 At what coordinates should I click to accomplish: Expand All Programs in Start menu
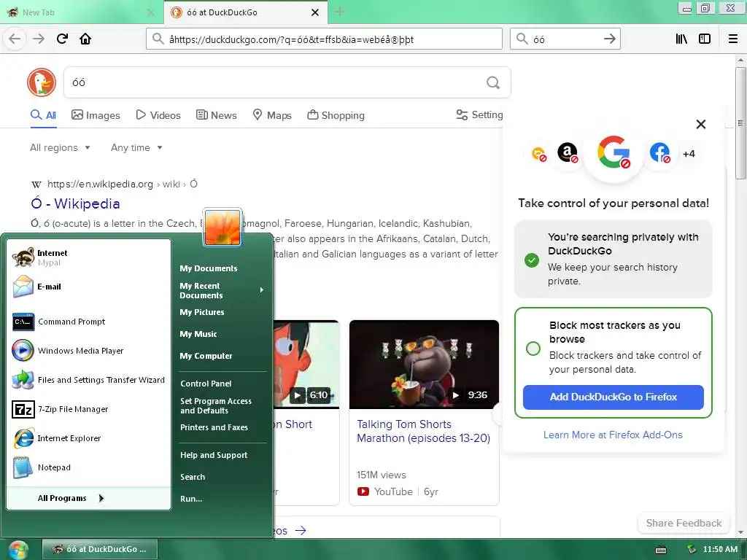(88, 498)
